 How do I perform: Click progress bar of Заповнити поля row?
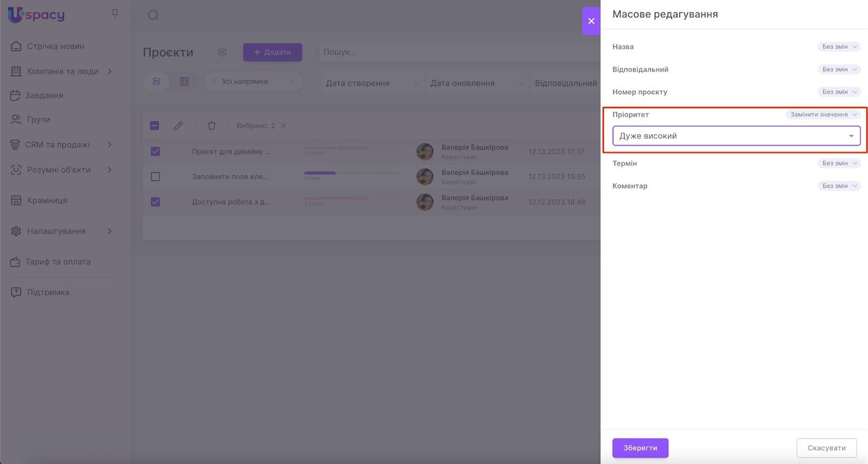[x=352, y=173]
